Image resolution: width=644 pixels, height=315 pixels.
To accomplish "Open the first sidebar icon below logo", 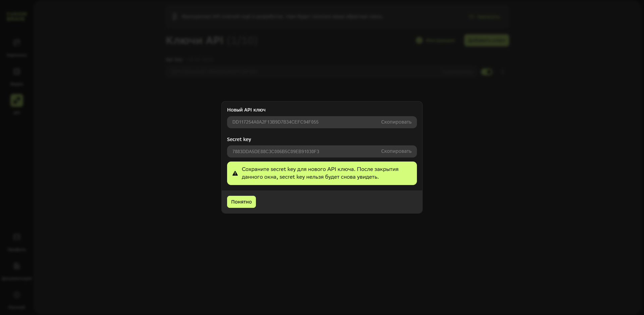I will coord(17,43).
